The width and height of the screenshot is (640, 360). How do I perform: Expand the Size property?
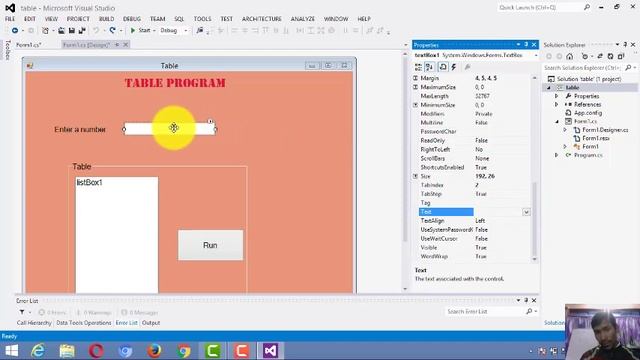click(416, 176)
